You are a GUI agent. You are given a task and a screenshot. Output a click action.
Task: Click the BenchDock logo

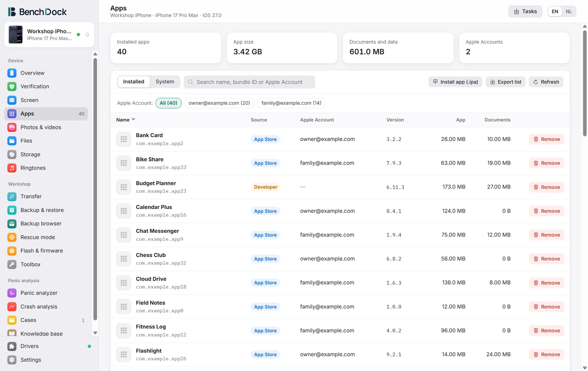click(37, 12)
